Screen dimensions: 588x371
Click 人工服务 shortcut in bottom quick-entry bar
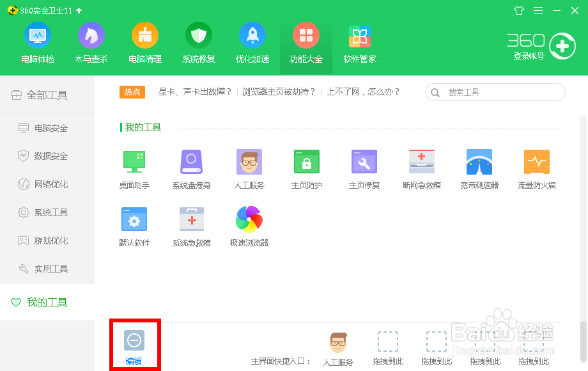point(338,349)
